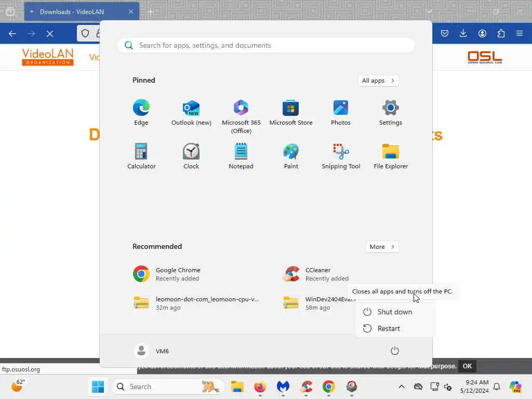Screen dimensions: 532x399
Task: Open File Explorer from pinned apps
Action: (391, 156)
